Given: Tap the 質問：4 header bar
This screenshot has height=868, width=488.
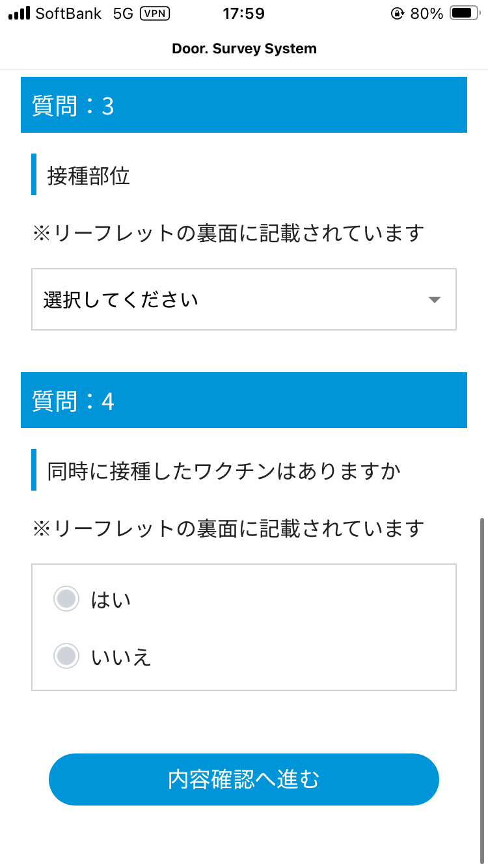Looking at the screenshot, I should [244, 400].
